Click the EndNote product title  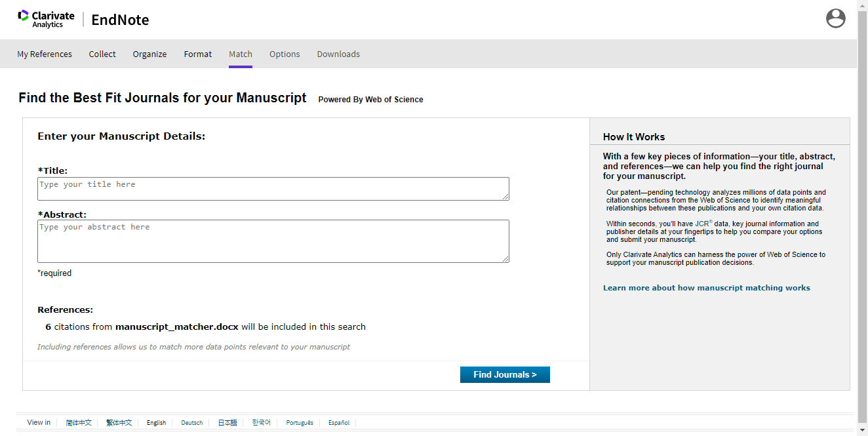[120, 20]
